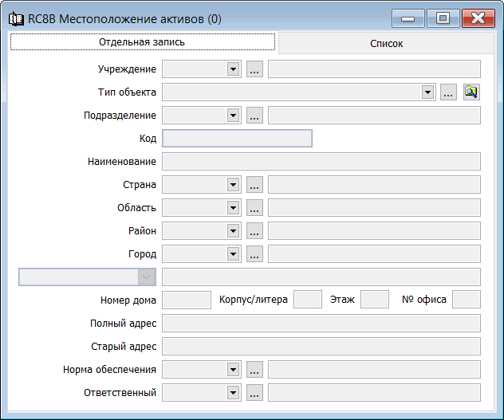Select the Отдельная запись tab
504x420 pixels.
142,42
